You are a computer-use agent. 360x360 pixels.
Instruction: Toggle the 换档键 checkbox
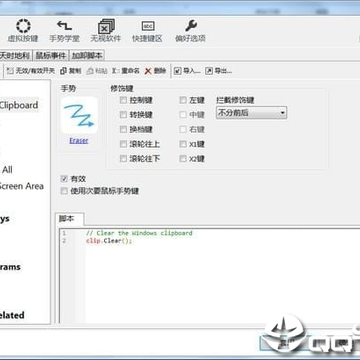(123, 129)
